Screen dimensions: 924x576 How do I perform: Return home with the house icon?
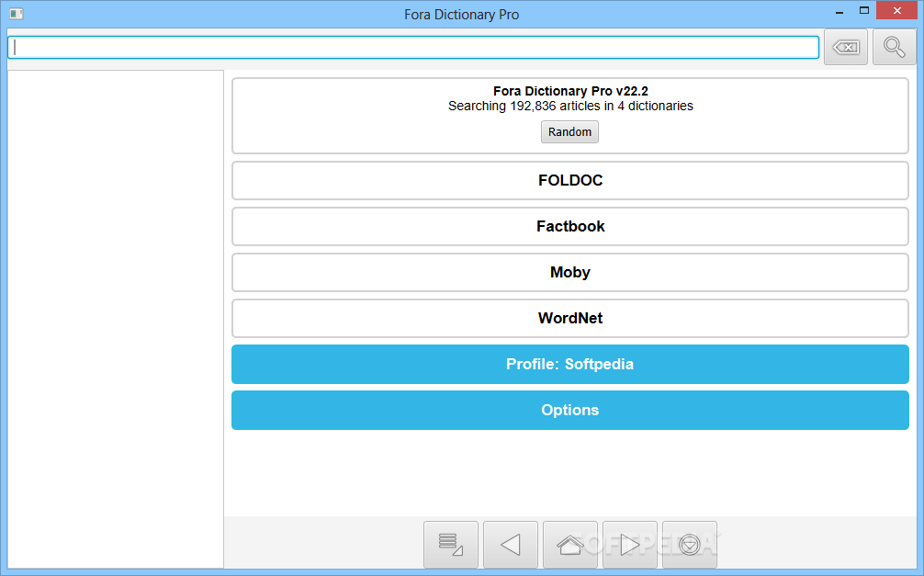[569, 545]
